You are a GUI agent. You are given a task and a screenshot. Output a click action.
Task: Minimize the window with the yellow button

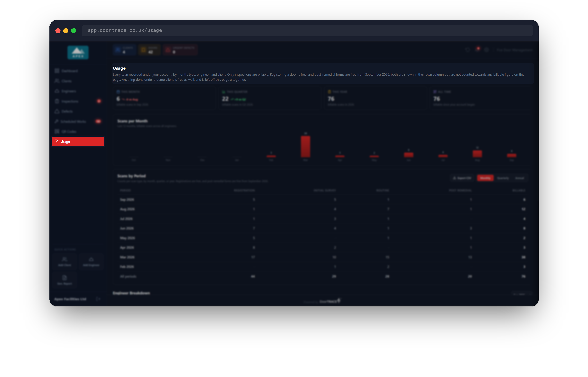coord(66,31)
